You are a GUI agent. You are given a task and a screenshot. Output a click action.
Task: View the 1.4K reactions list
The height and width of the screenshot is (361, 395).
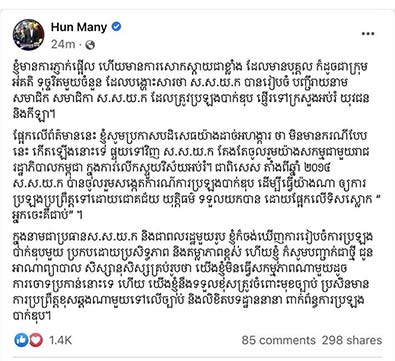click(60, 340)
